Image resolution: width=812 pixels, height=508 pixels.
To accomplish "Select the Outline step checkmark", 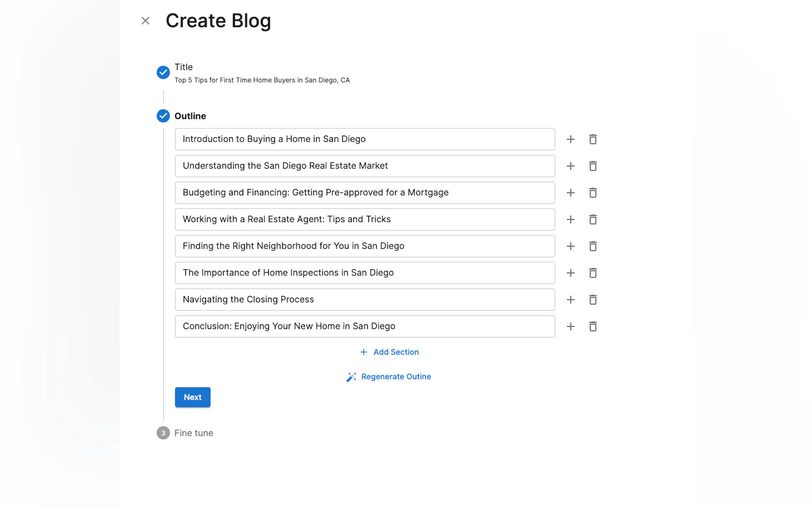I will pos(163,116).
